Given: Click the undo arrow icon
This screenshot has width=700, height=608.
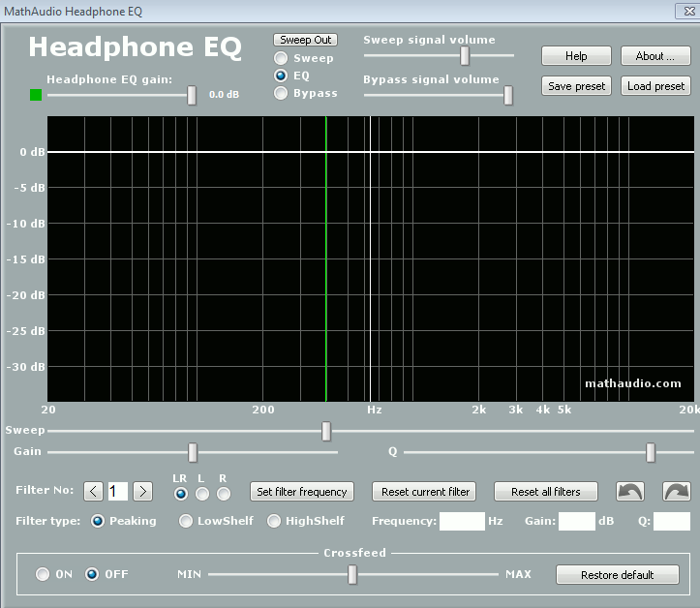Looking at the screenshot, I should (630, 492).
